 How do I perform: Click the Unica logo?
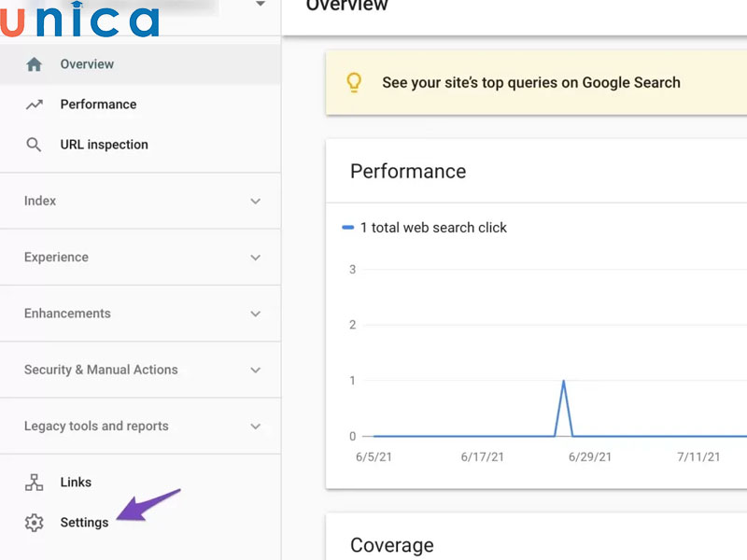pyautogui.click(x=80, y=19)
